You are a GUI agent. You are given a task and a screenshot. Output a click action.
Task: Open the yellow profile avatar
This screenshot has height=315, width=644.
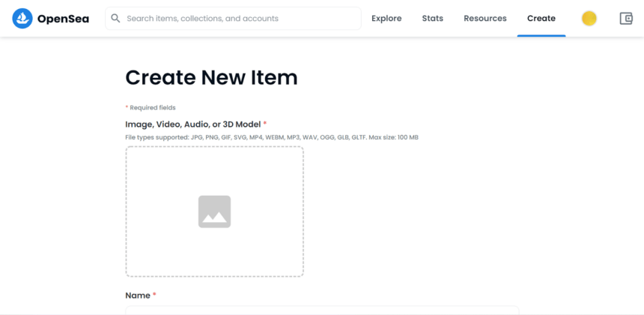[x=589, y=19]
